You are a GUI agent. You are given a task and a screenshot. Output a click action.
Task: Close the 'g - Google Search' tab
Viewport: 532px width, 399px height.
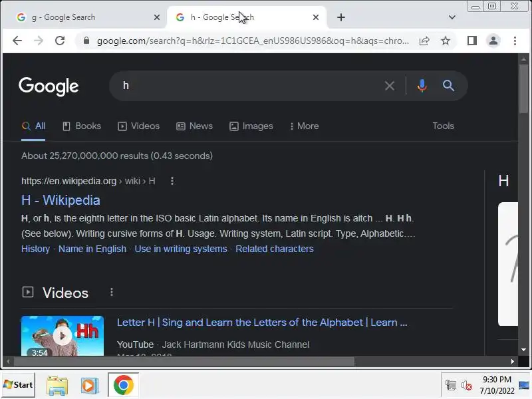click(x=157, y=17)
